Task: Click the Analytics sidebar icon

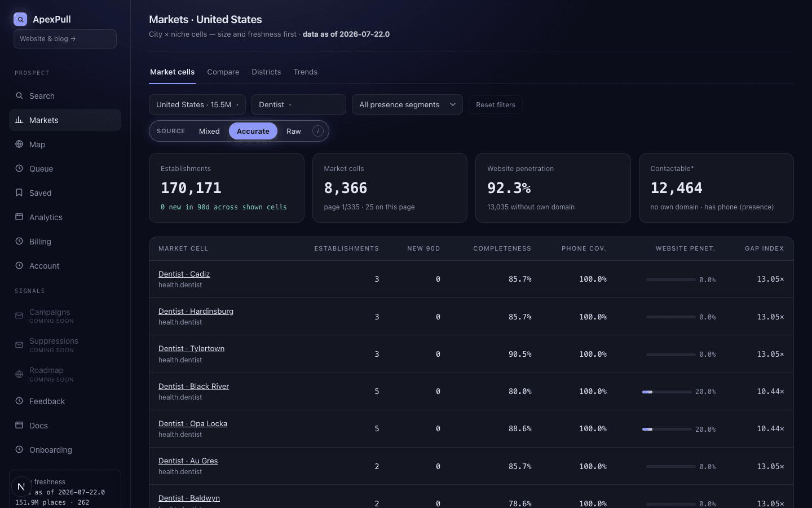Action: click(19, 217)
